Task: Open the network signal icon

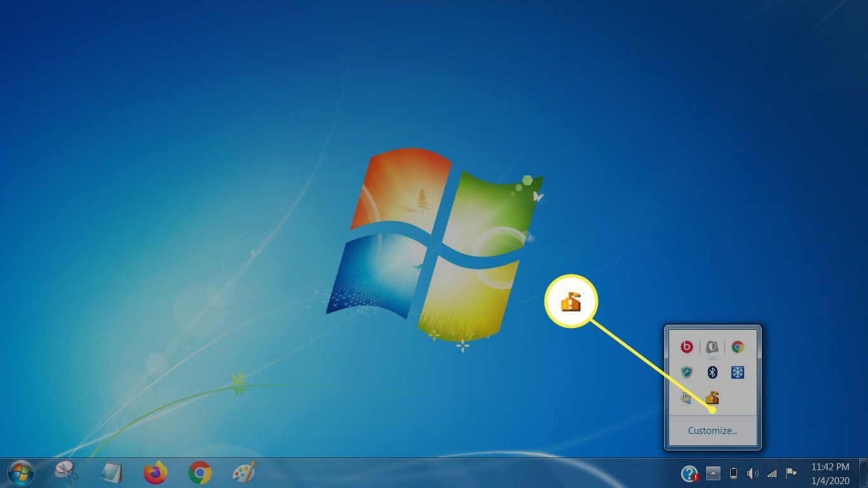Action: (772, 473)
